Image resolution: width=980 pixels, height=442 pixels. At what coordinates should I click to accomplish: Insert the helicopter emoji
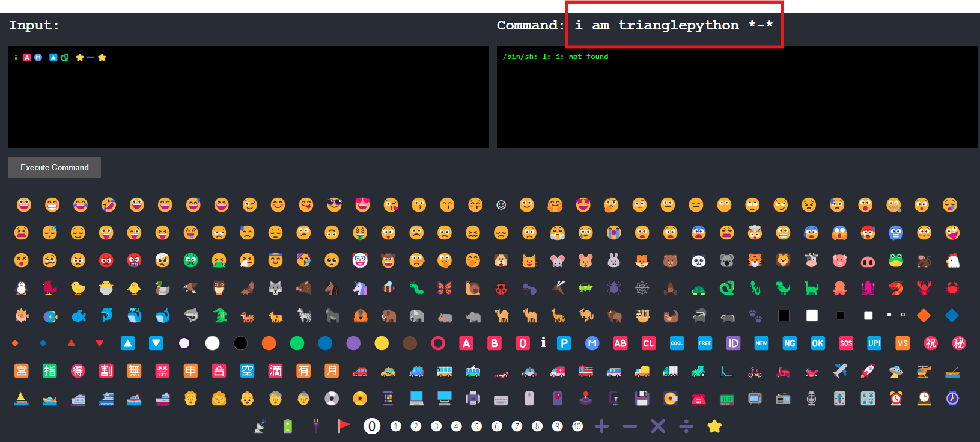tap(924, 371)
